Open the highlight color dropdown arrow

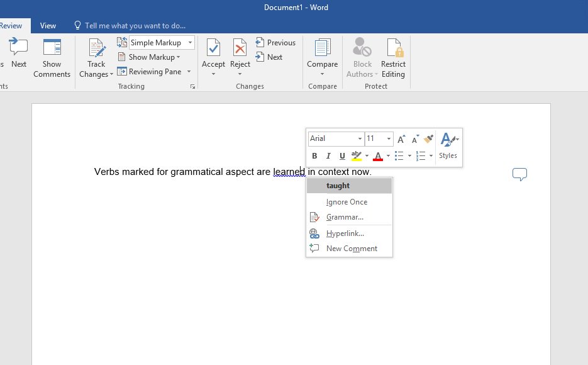(x=367, y=155)
